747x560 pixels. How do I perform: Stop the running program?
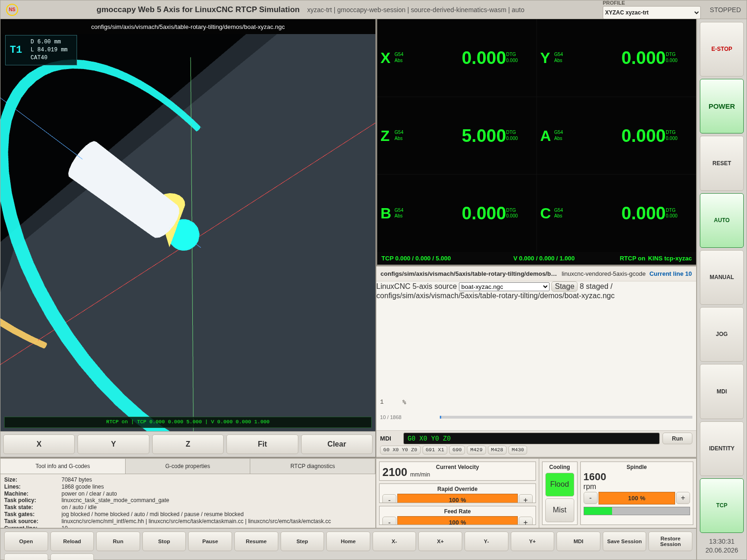pos(164,541)
